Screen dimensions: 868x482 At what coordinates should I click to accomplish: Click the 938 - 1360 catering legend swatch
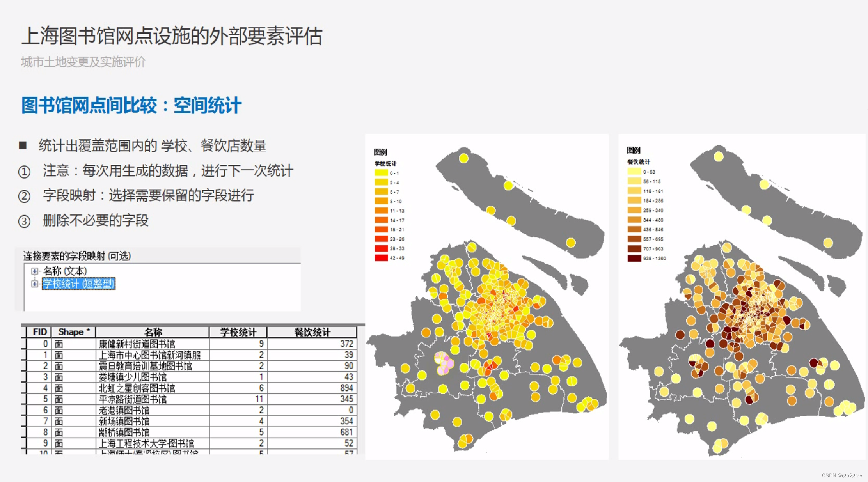click(634, 258)
